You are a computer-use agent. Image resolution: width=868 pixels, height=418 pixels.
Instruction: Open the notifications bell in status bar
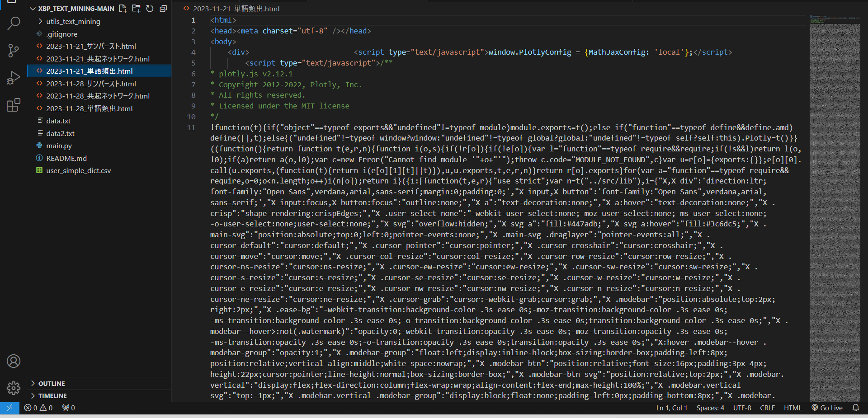[855, 408]
